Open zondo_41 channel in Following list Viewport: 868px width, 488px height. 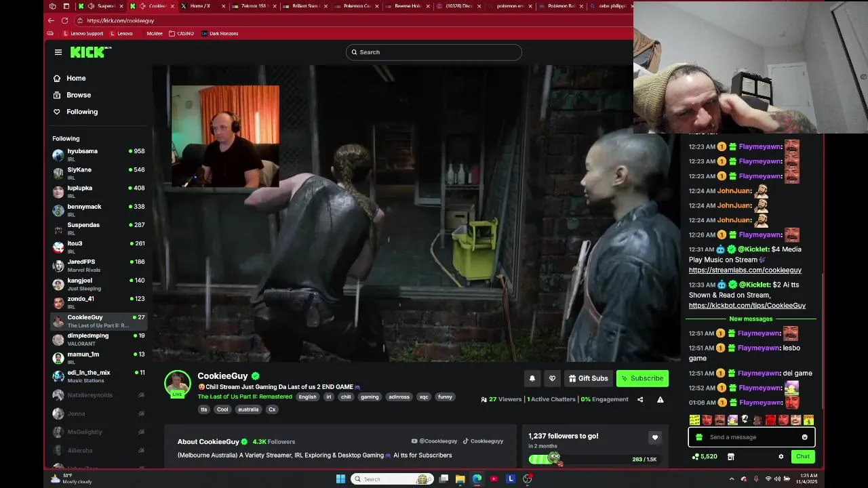99,302
